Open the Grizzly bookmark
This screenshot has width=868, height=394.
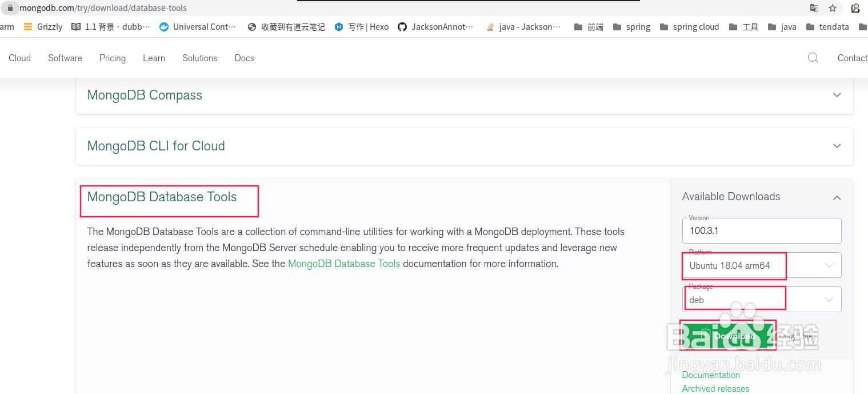43,27
